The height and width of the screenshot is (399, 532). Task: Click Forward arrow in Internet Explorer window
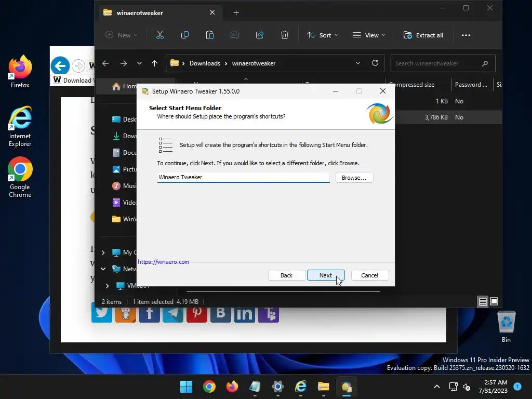(x=78, y=65)
